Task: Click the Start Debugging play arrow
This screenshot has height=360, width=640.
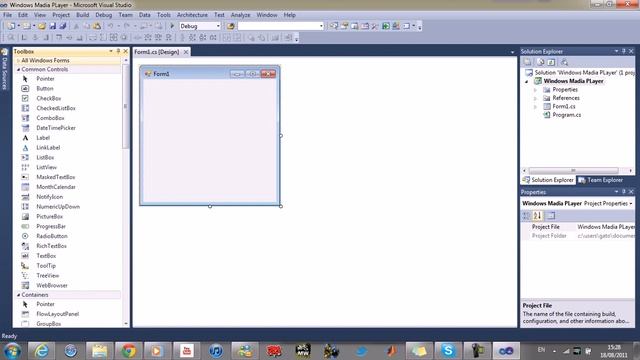Action: click(172, 26)
